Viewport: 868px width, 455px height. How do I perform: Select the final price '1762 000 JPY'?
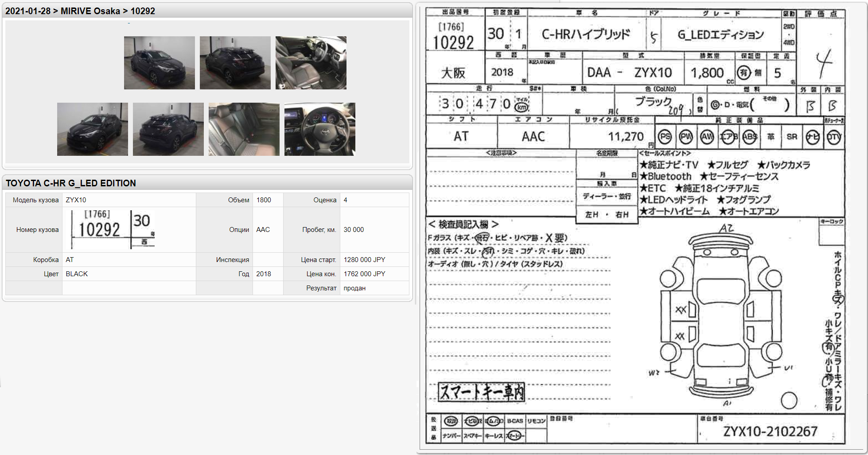tap(365, 274)
